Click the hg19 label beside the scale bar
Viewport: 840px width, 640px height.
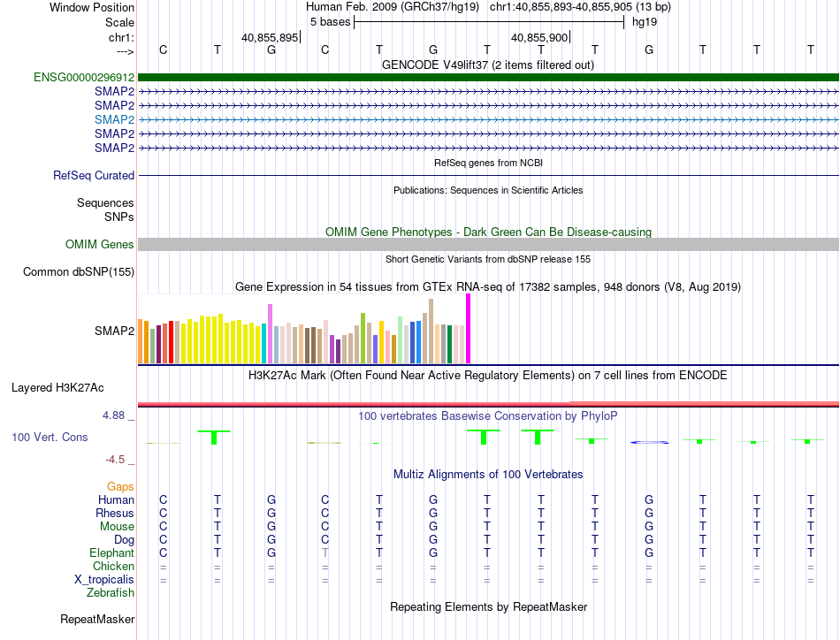pyautogui.click(x=645, y=22)
